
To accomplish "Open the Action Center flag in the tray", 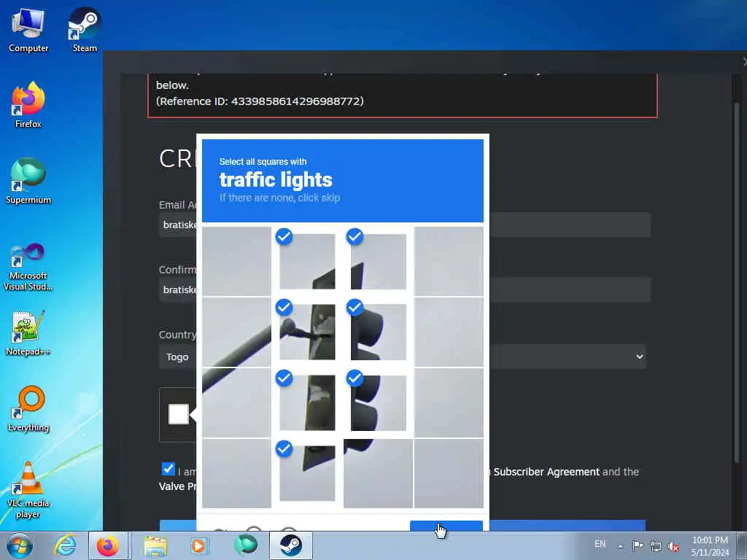I will tap(638, 545).
